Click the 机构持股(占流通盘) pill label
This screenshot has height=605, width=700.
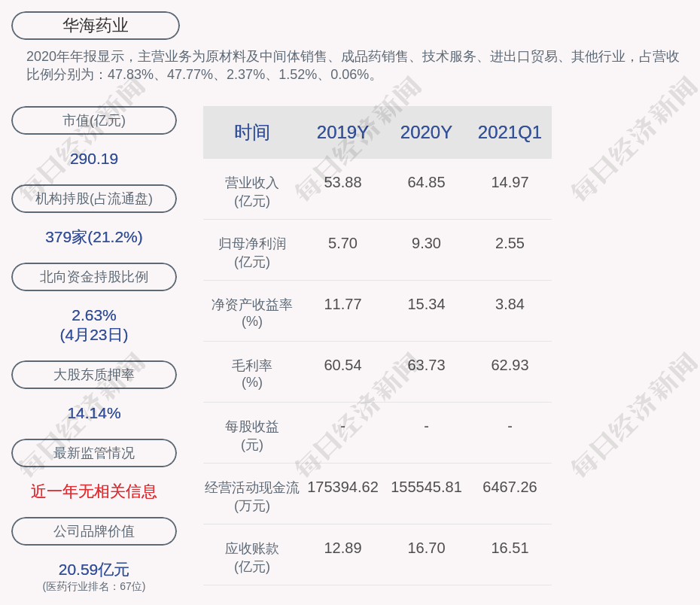click(x=94, y=199)
